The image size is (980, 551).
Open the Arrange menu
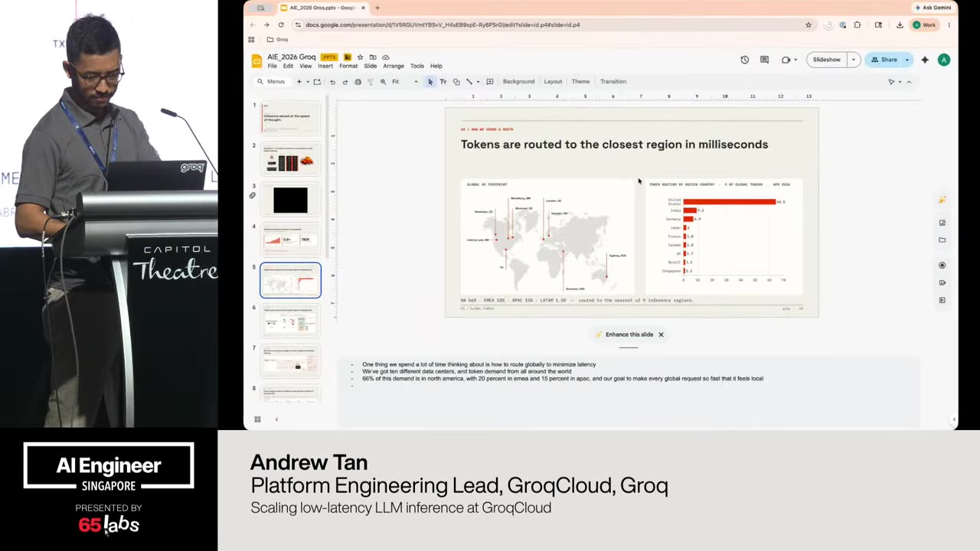[x=394, y=66]
